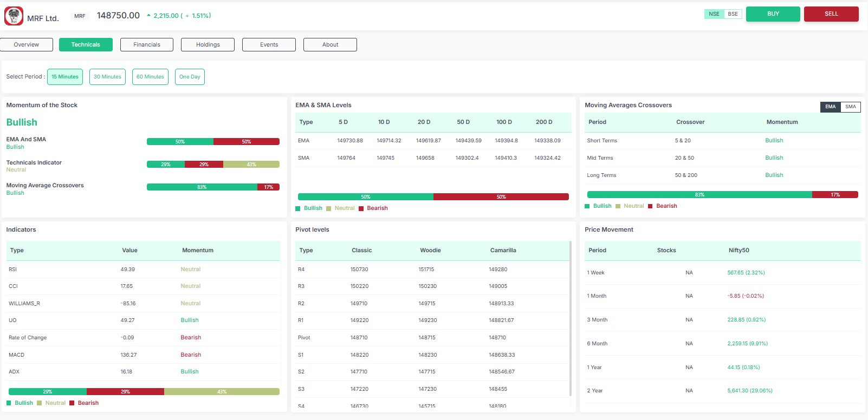Click the RSI value 49.39
Screen dimensions: 868x420
(127, 270)
